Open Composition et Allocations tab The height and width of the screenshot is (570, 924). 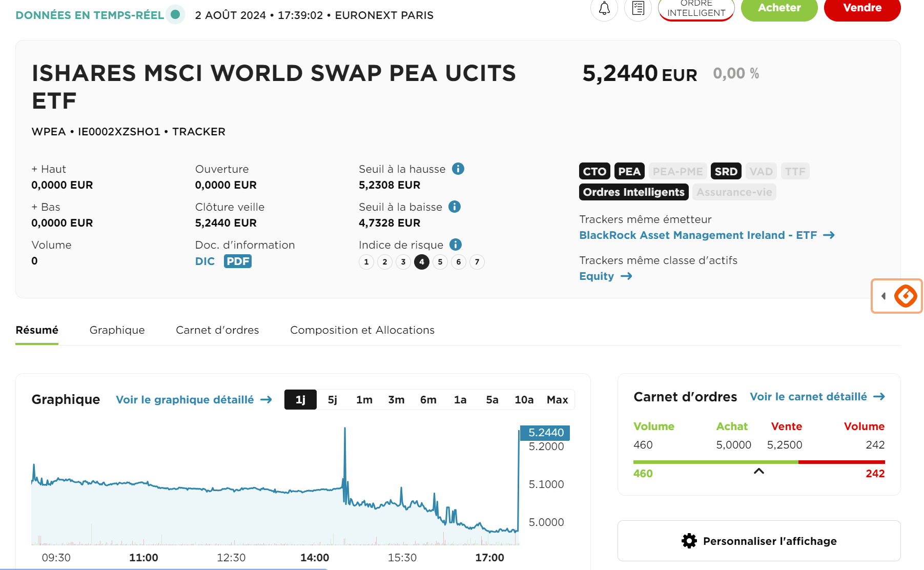[x=362, y=330]
